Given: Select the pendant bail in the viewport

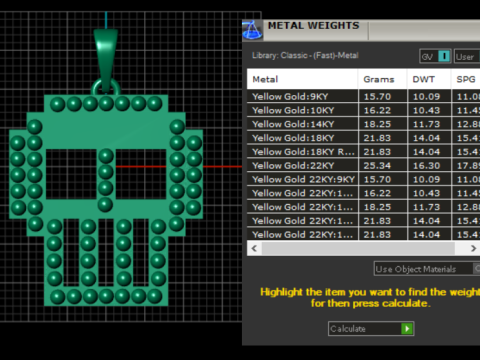Looking at the screenshot, I should (106, 58).
